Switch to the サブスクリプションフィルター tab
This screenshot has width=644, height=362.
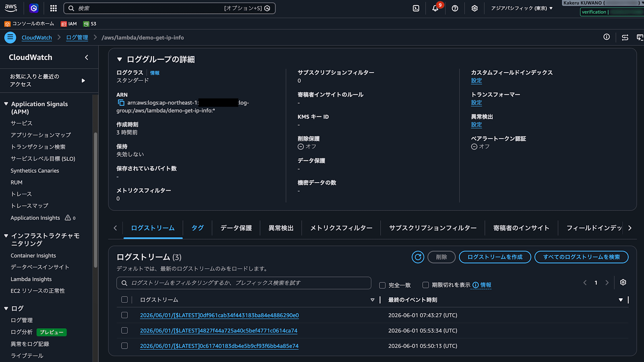[x=432, y=228]
